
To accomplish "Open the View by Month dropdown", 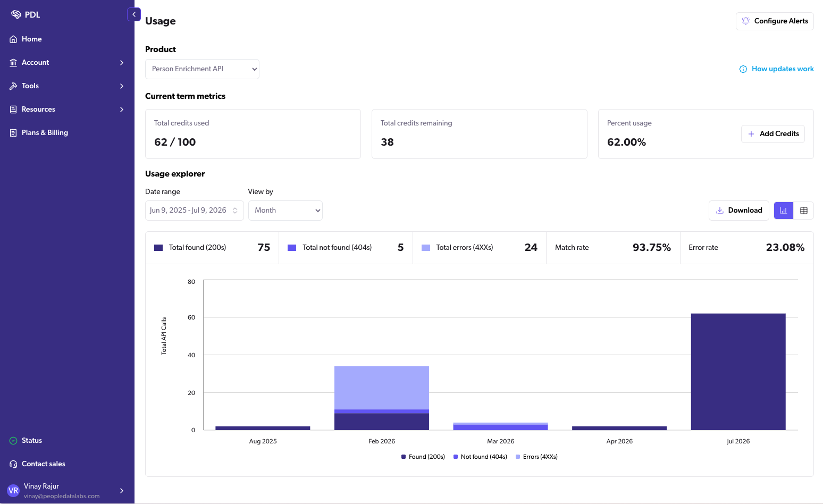I will click(x=285, y=211).
